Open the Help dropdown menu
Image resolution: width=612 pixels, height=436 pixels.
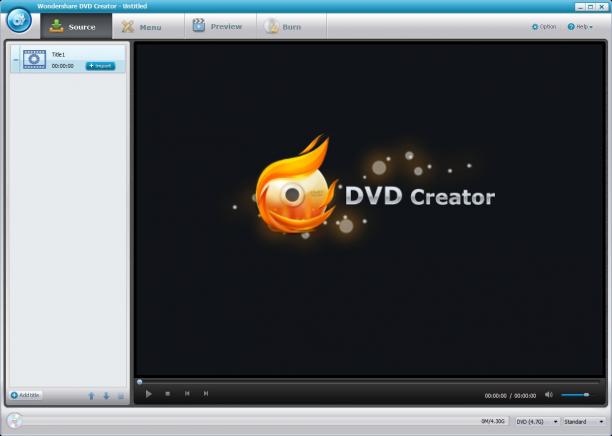(580, 27)
